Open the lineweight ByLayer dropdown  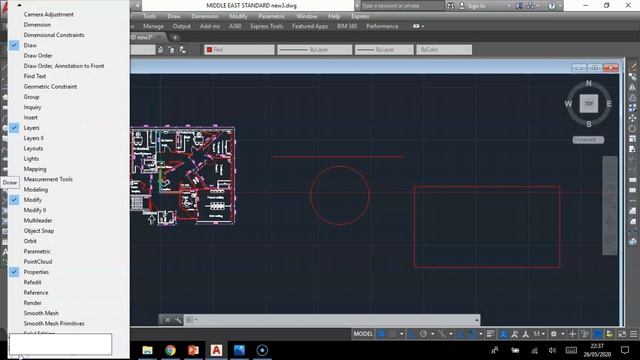pos(384,50)
